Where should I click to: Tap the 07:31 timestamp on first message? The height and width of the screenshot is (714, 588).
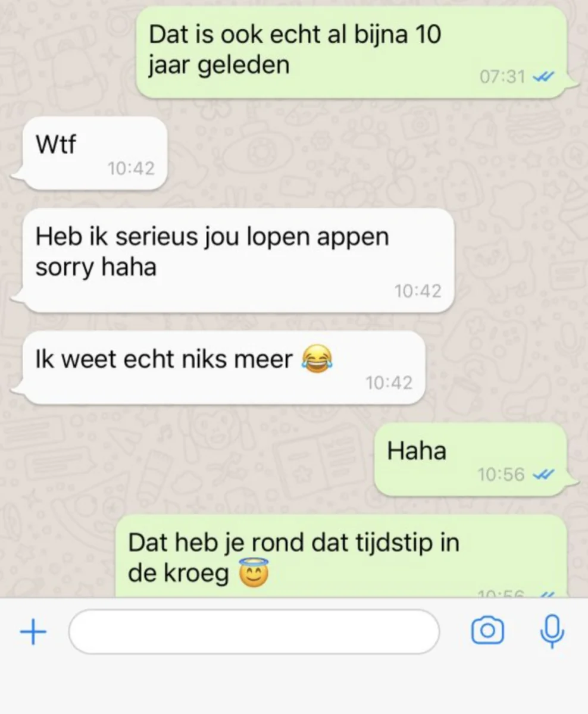coord(502,77)
